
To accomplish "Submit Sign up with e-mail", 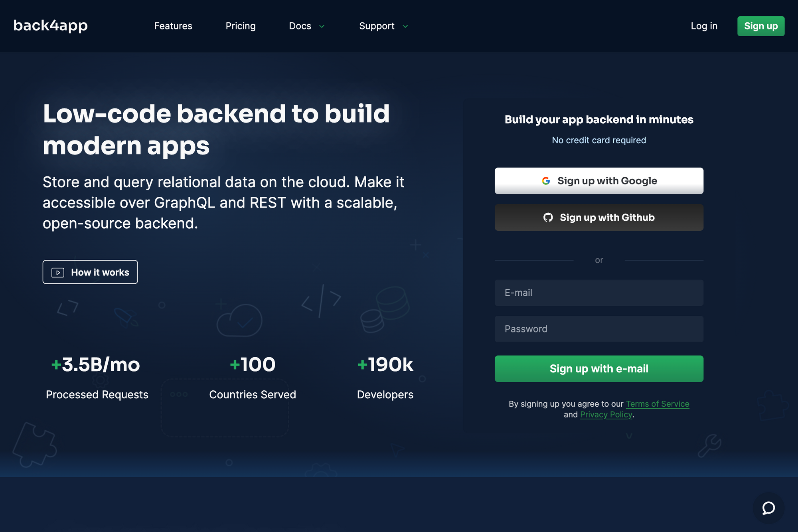I will click(x=598, y=368).
